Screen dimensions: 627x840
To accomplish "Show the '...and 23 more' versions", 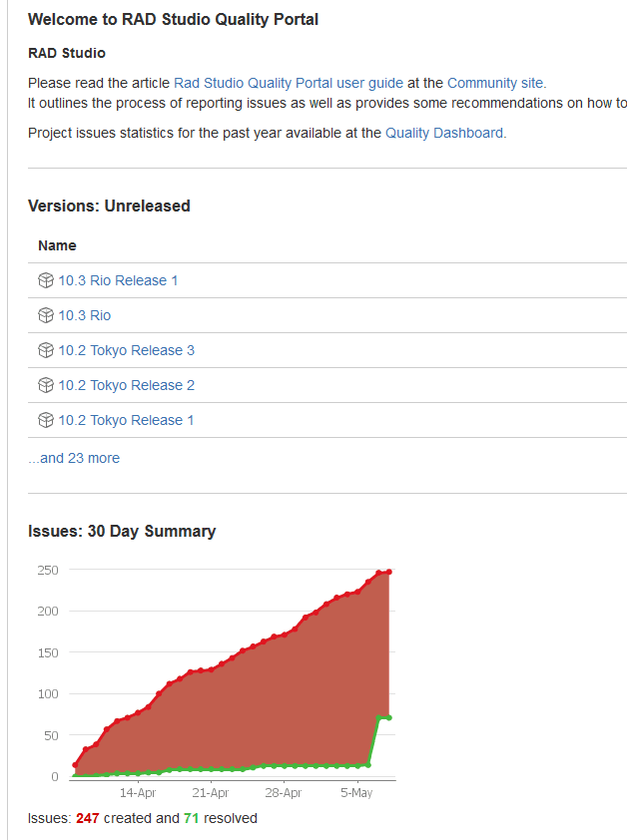I will (x=74, y=458).
